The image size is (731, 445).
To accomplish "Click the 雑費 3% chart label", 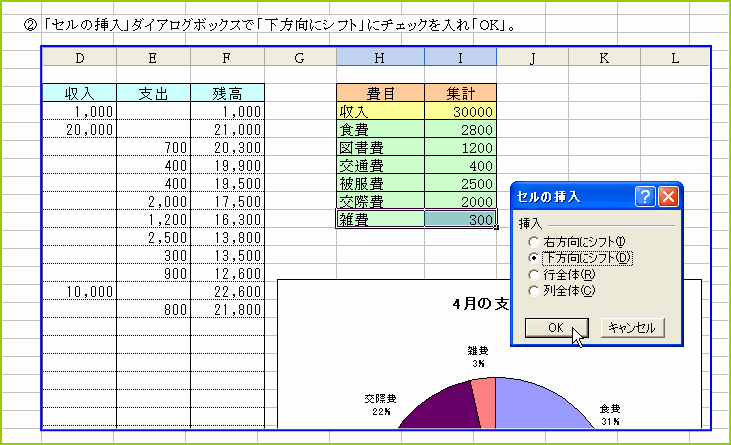I will (478, 356).
